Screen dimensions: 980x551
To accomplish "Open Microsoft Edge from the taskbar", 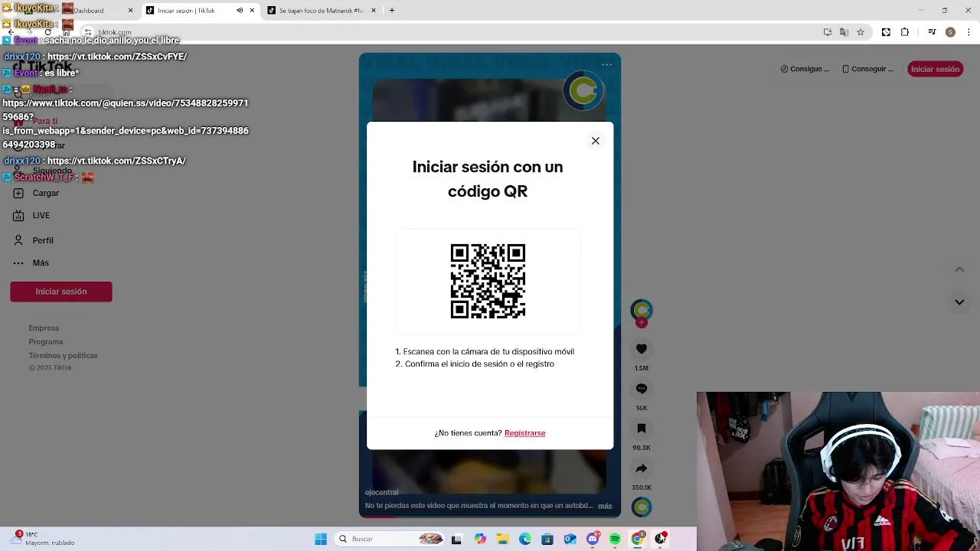I will [x=524, y=539].
